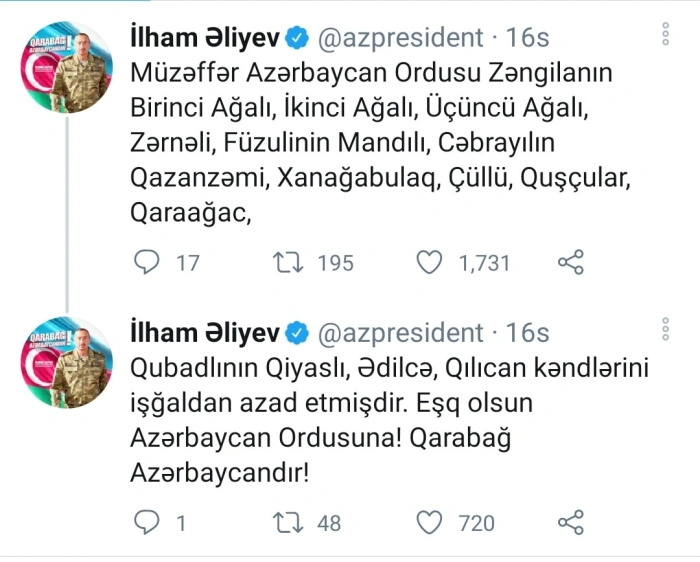Like the second tweet with 720 likes
This screenshot has height=562, width=700.
[x=429, y=522]
